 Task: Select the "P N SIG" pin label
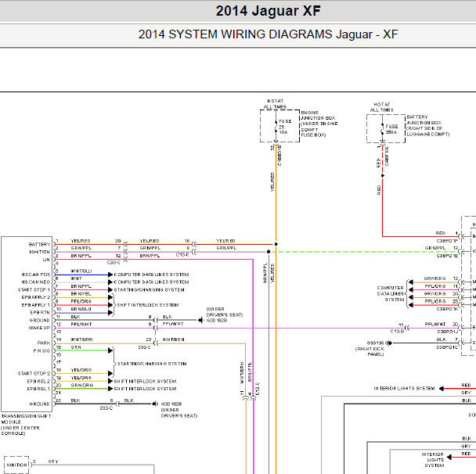(41, 351)
